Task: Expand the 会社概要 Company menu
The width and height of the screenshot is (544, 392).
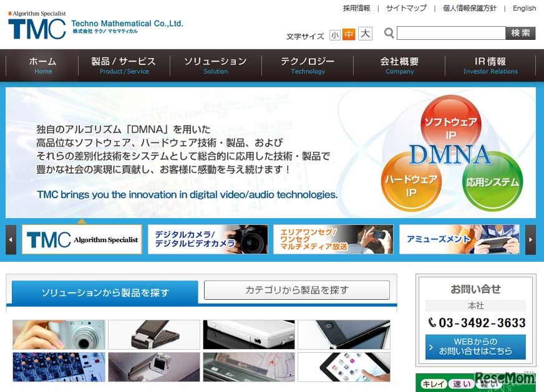Action: (x=399, y=65)
